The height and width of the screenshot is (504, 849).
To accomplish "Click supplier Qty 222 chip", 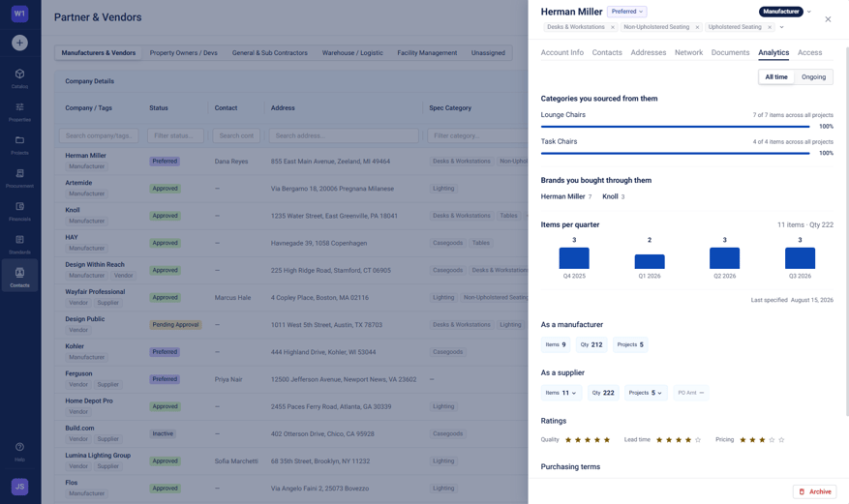I will pos(603,393).
